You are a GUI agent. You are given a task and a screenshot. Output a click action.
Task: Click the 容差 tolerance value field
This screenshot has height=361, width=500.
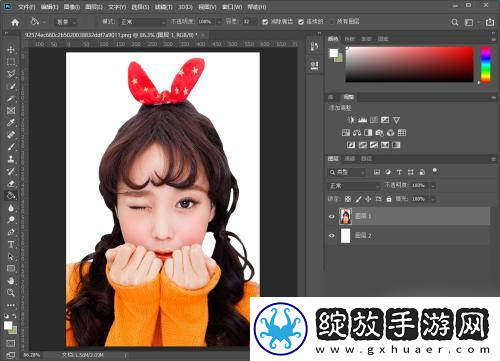tap(249, 22)
